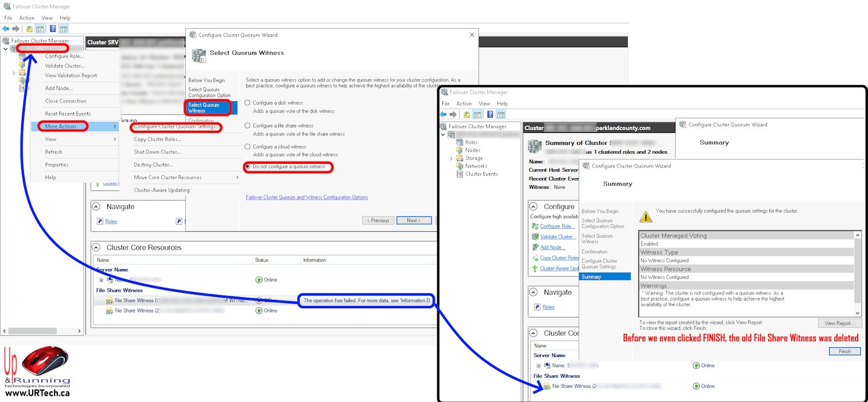The width and height of the screenshot is (868, 402).
Task: Choose 'Configure a file share witness'
Action: (x=247, y=125)
